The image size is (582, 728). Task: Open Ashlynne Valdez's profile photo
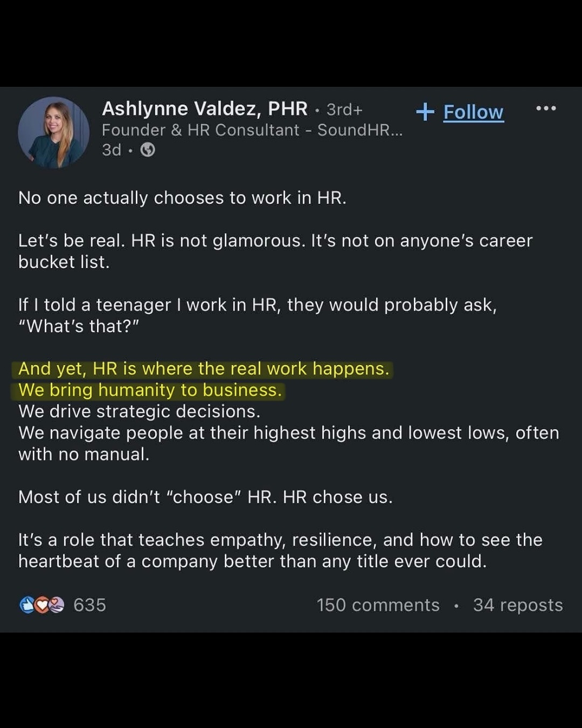[54, 132]
